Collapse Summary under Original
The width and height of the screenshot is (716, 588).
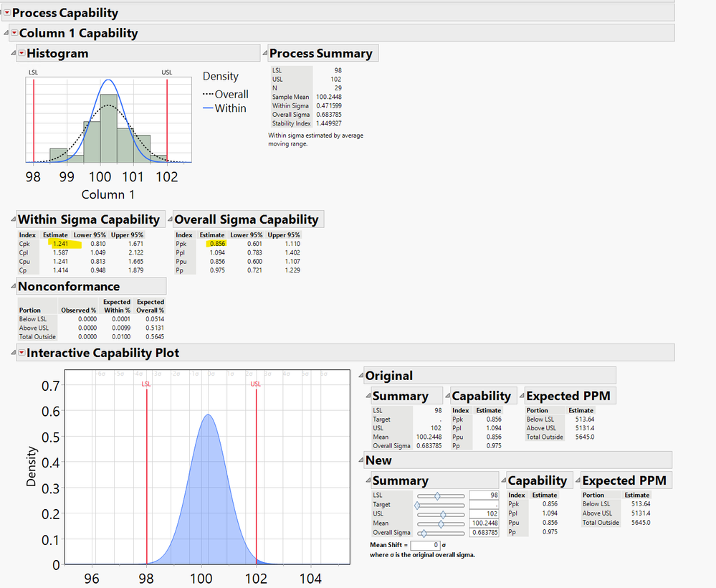click(x=368, y=396)
